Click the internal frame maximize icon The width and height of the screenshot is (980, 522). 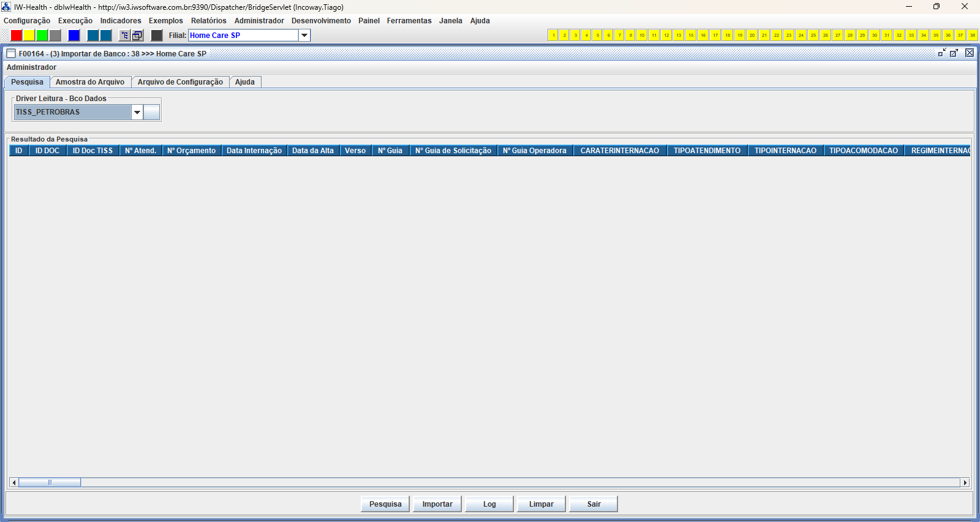(x=954, y=53)
